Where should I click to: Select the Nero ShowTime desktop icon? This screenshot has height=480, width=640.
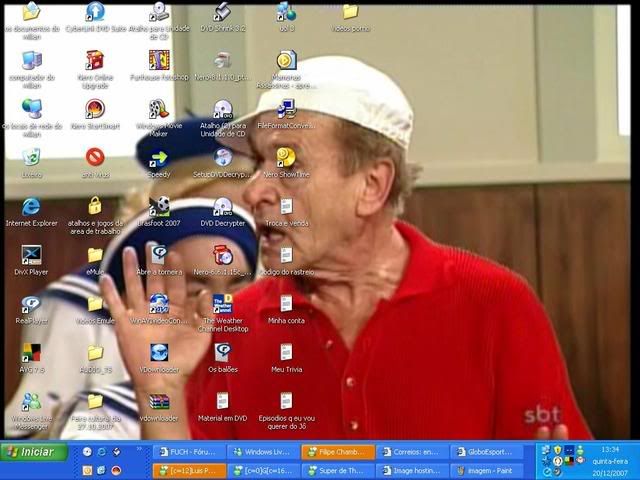(286, 158)
